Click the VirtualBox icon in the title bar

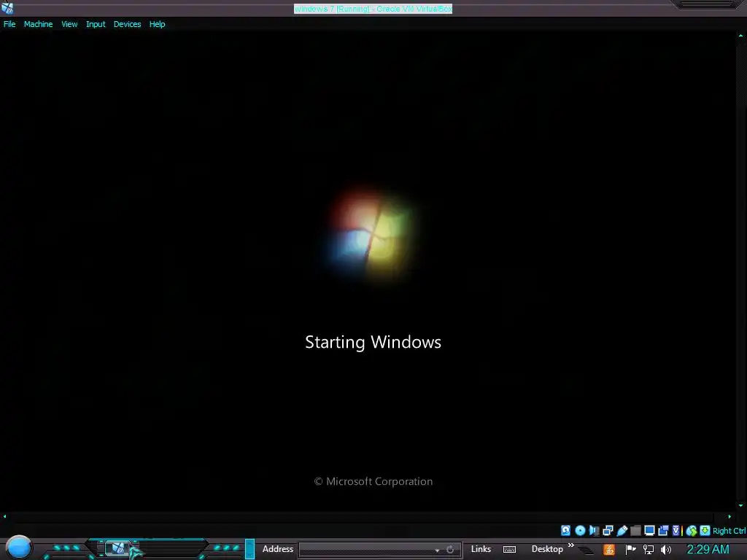point(7,7)
